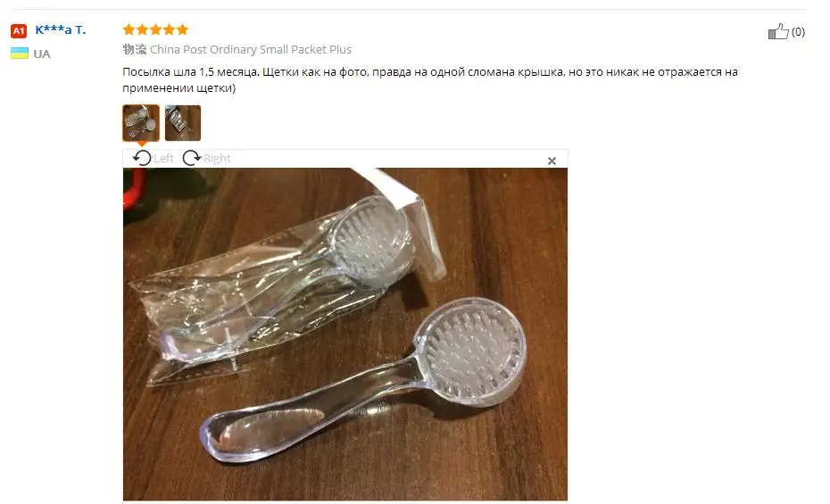
Task: Click the UA country code label
Action: pos(42,54)
